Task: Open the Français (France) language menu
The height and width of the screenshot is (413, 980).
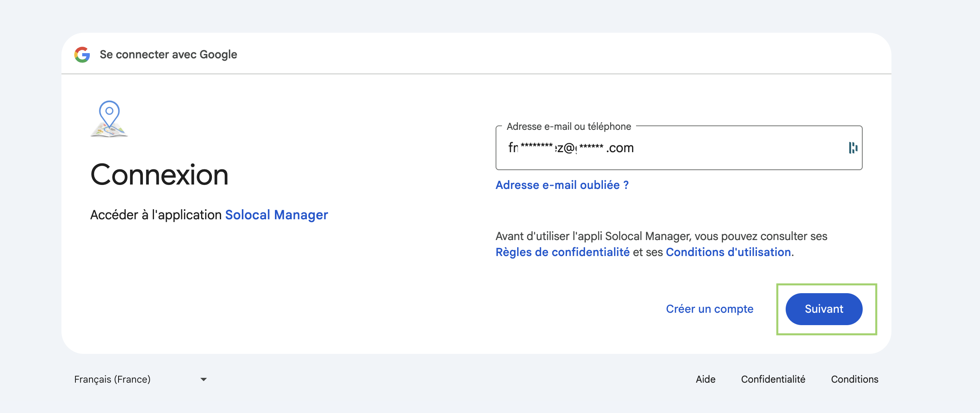Action: click(x=113, y=379)
